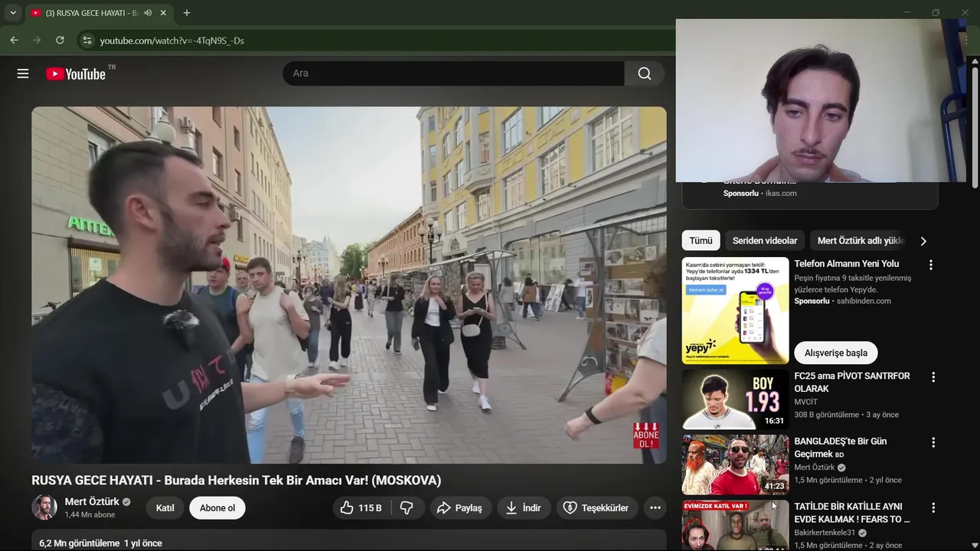Image resolution: width=980 pixels, height=551 pixels.
Task: Click the main video player
Action: coord(349,285)
